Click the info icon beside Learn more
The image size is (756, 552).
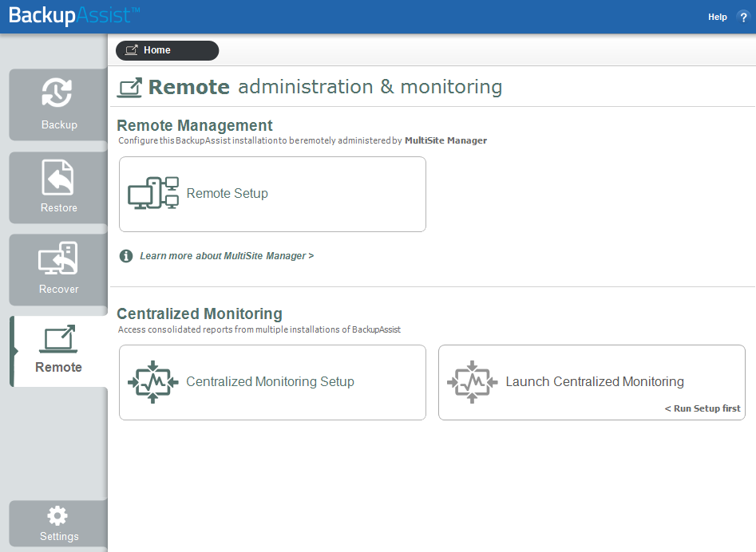click(x=126, y=256)
